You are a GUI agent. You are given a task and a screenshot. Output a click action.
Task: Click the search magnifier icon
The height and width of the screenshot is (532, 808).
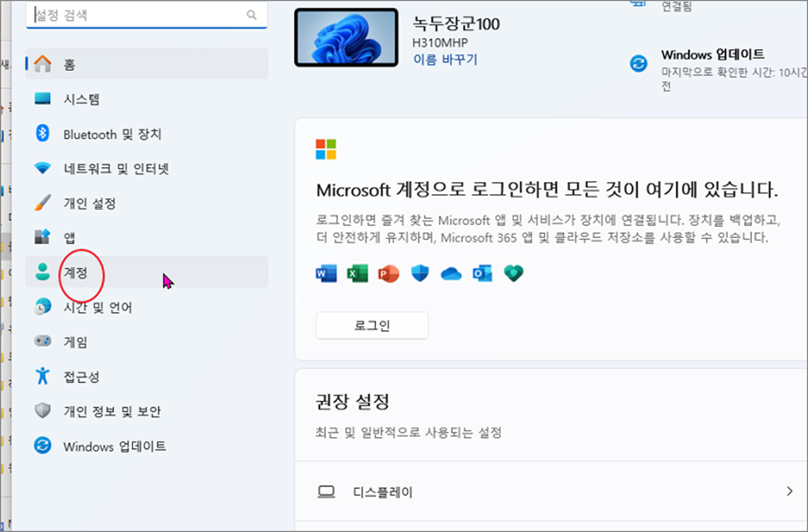point(251,15)
